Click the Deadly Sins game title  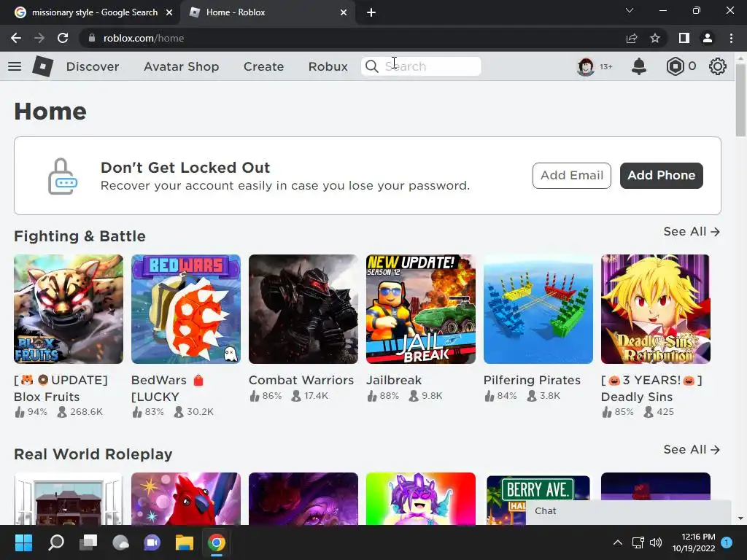[x=651, y=388]
